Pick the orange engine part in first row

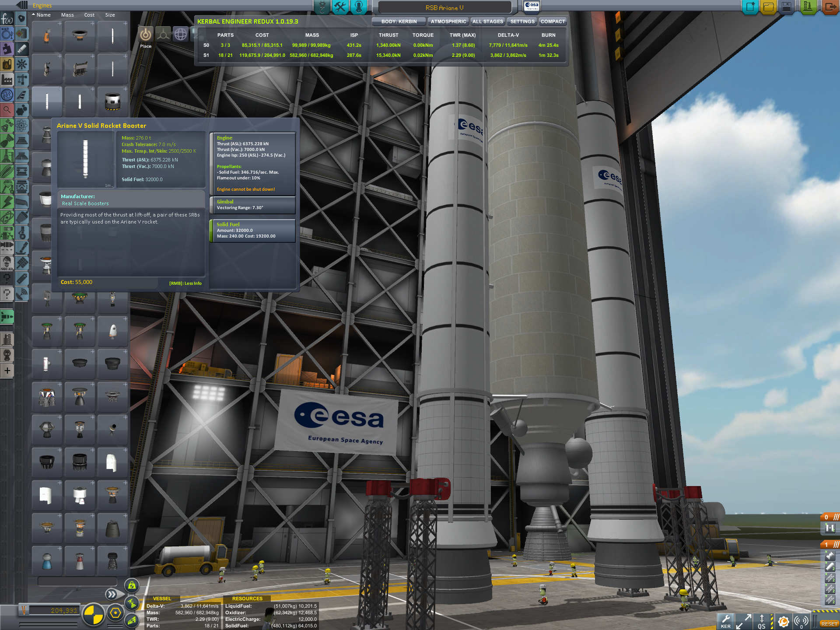coord(47,35)
